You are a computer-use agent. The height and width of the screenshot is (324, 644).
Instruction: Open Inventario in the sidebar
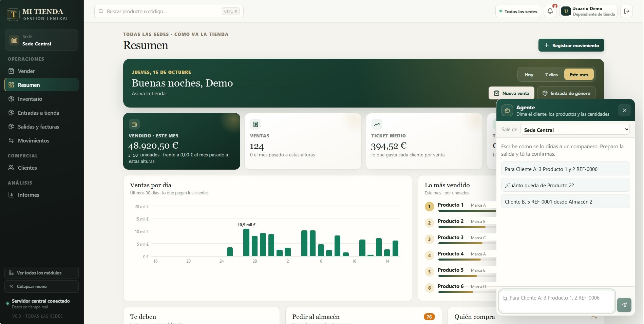41,99
